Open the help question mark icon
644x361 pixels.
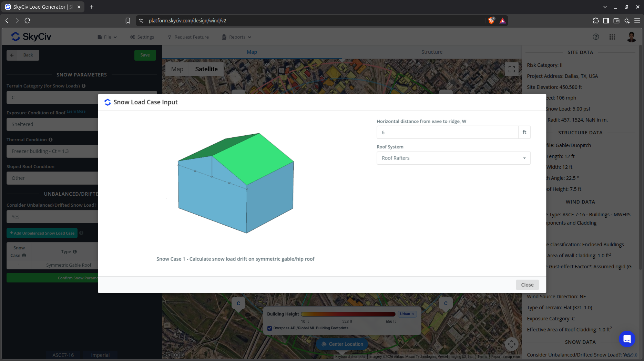(x=596, y=37)
